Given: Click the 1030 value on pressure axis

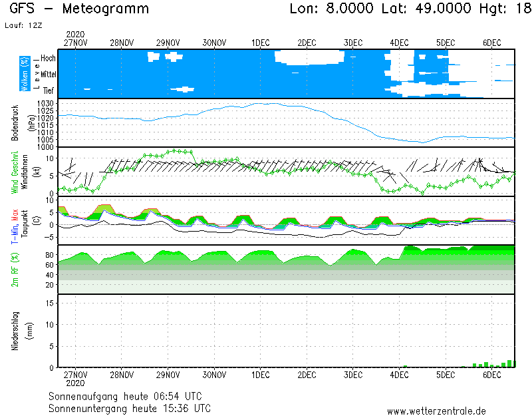Looking at the screenshot, I should click(45, 104).
